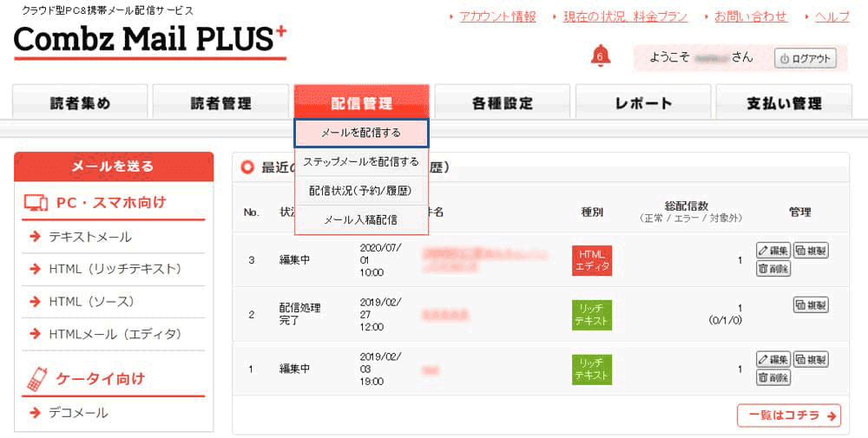Click the 編集中 status in row 3
The image size is (868, 438).
pyautogui.click(x=294, y=260)
